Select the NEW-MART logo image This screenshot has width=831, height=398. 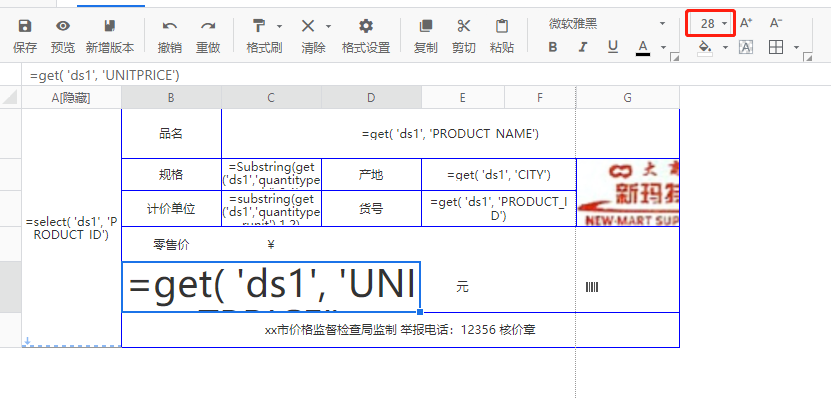pos(627,193)
